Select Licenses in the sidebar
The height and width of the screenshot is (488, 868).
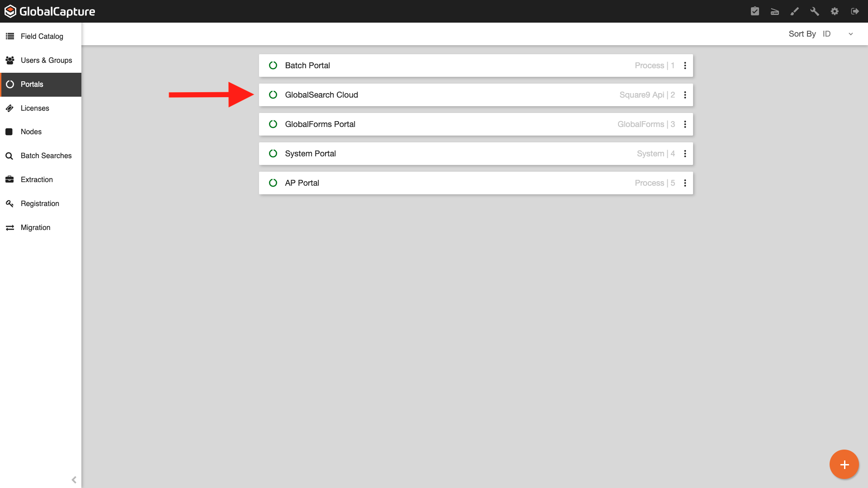(35, 108)
